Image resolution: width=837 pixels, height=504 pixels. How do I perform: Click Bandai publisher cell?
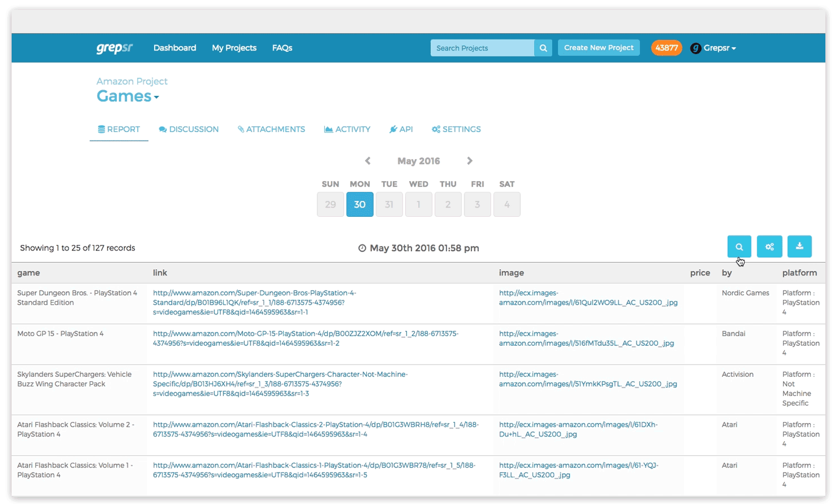[x=733, y=334]
